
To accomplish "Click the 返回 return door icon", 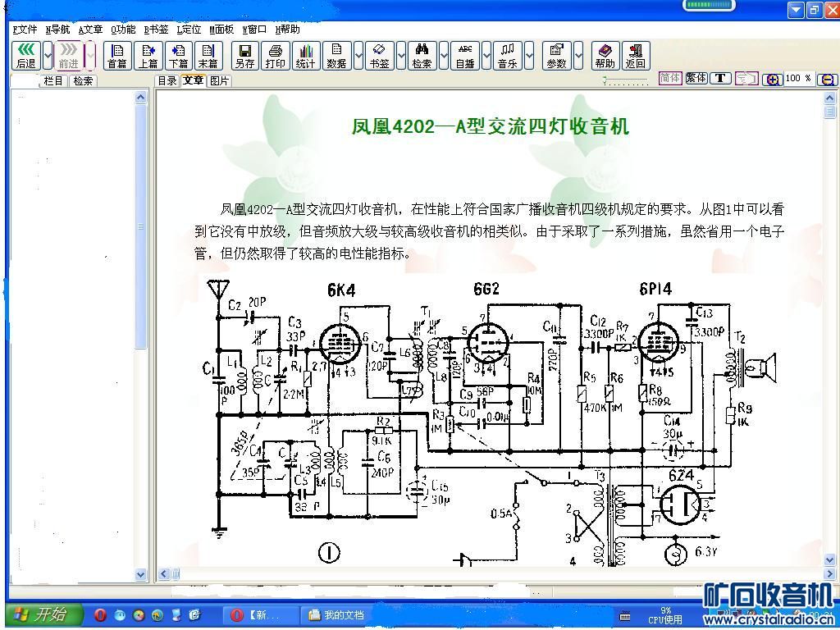I will [636, 56].
